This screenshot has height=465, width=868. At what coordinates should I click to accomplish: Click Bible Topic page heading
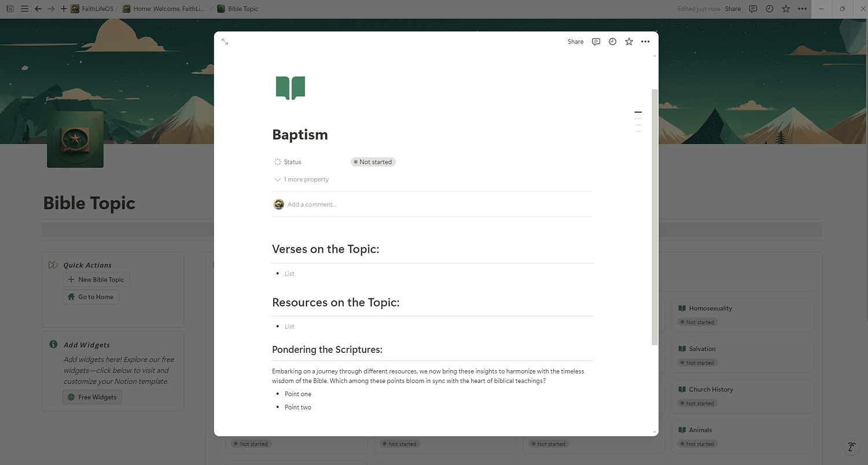click(89, 203)
